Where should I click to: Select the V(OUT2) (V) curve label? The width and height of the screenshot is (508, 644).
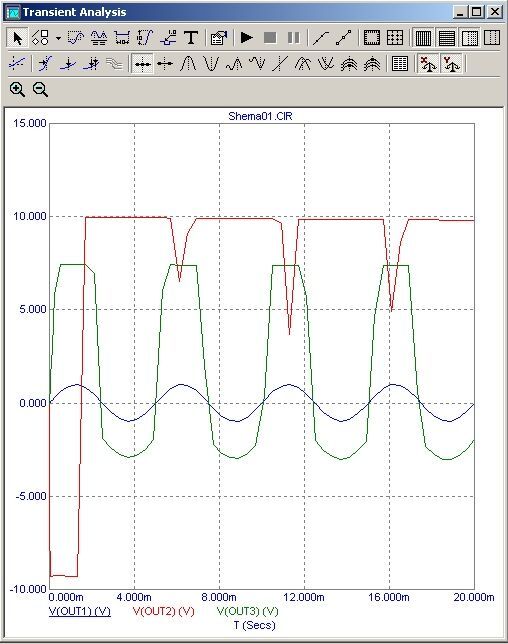[163, 611]
